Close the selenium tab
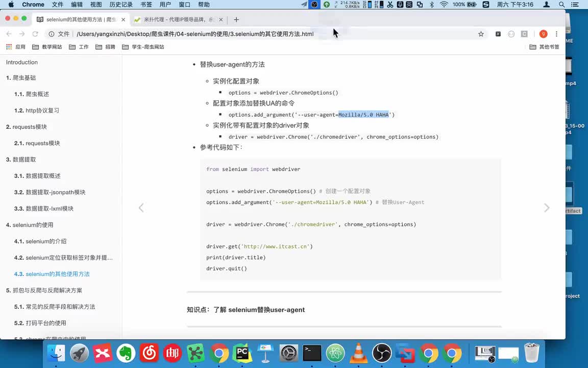The width and height of the screenshot is (588, 368). pos(123,19)
